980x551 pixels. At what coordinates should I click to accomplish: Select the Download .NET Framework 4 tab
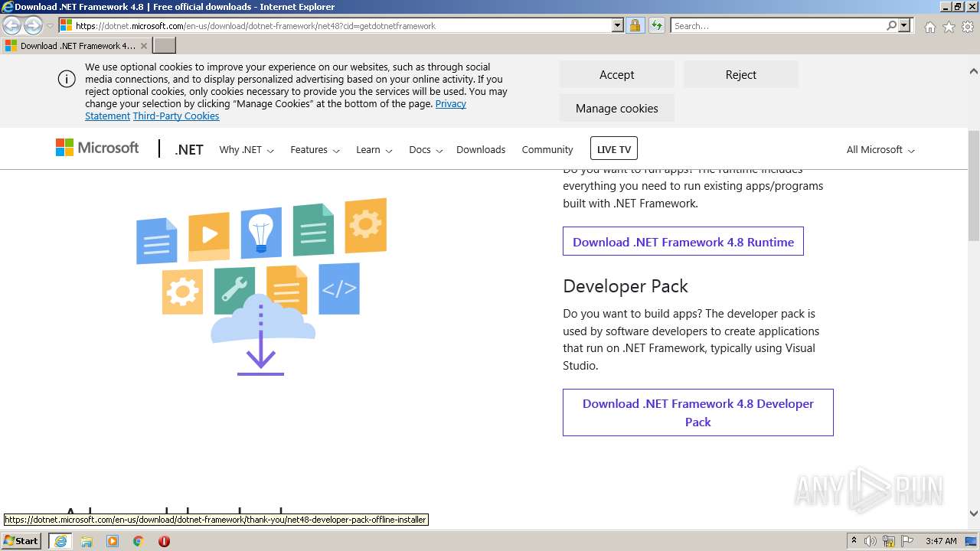click(x=77, y=46)
